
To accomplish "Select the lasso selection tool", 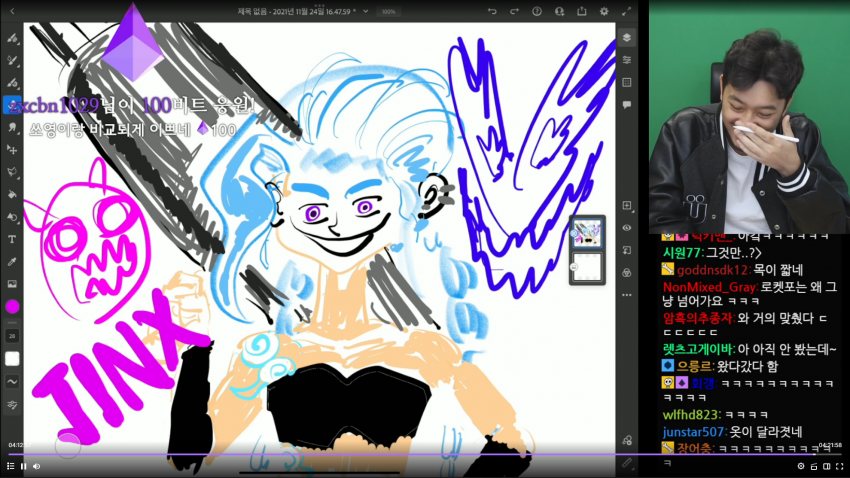I will point(12,172).
